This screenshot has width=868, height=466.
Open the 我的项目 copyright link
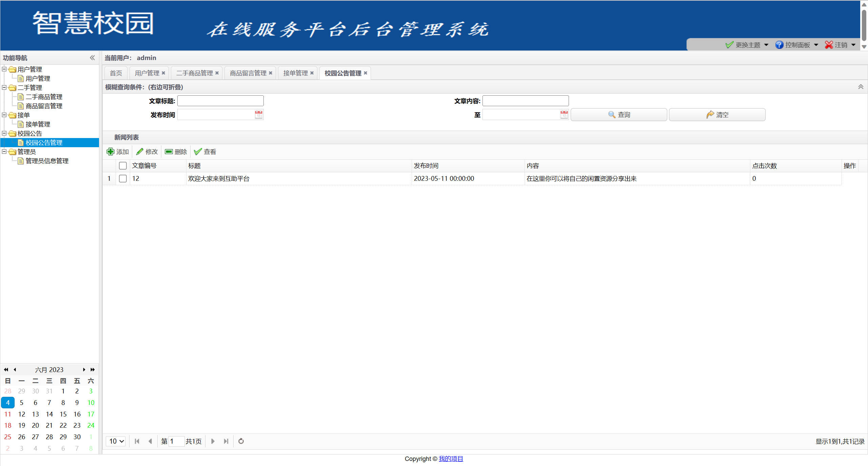pos(451,459)
